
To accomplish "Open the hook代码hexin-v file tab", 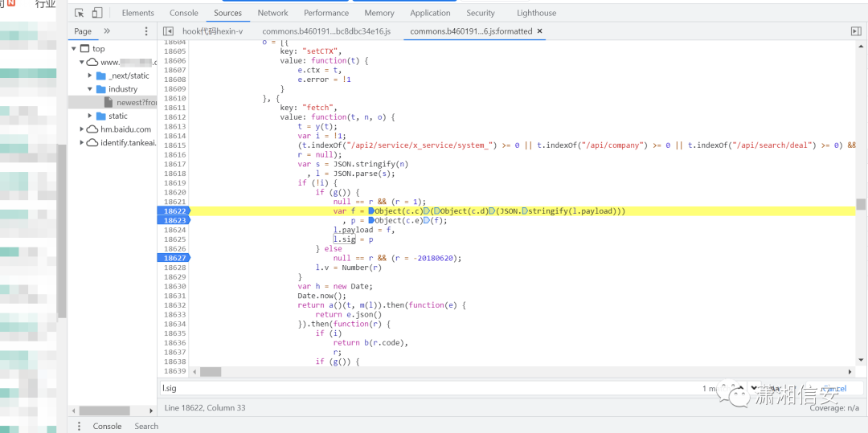I will 212,31.
